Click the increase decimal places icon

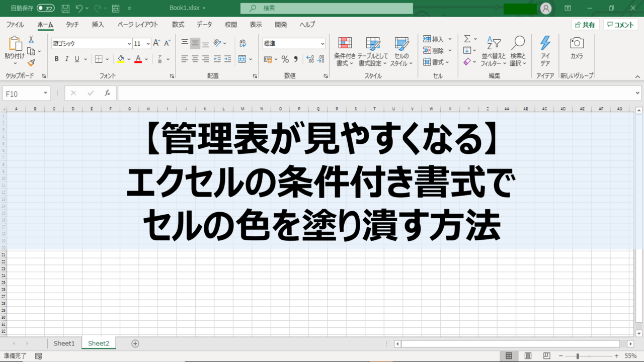310,59
